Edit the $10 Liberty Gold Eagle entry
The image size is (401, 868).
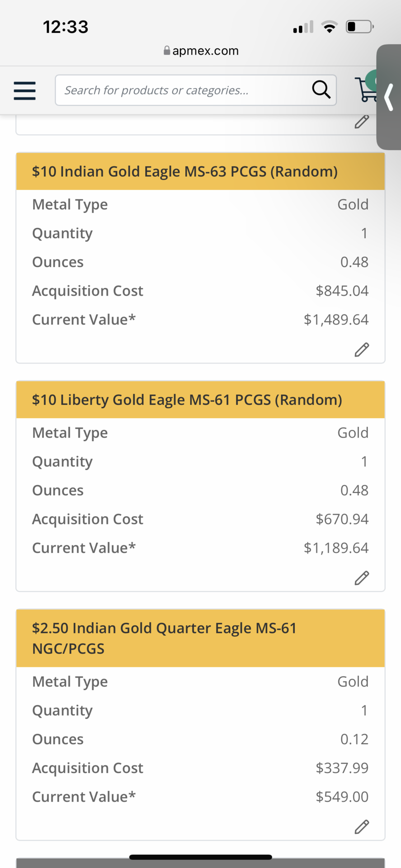click(x=362, y=578)
